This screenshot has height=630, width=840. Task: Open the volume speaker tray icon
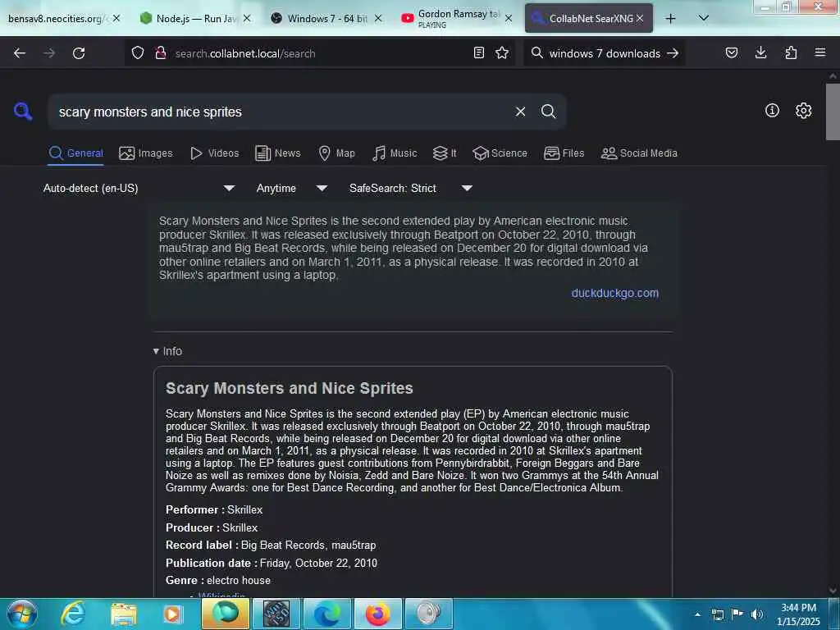pos(756,614)
